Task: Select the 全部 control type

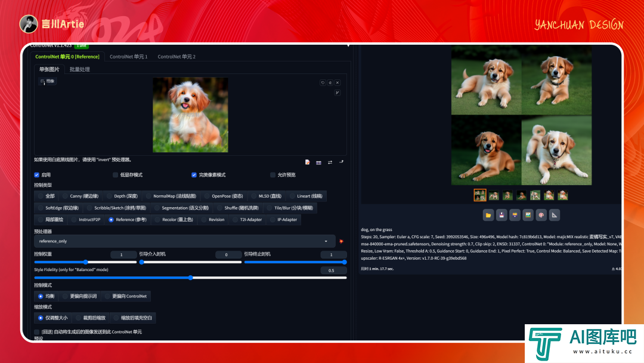Action: click(x=46, y=196)
